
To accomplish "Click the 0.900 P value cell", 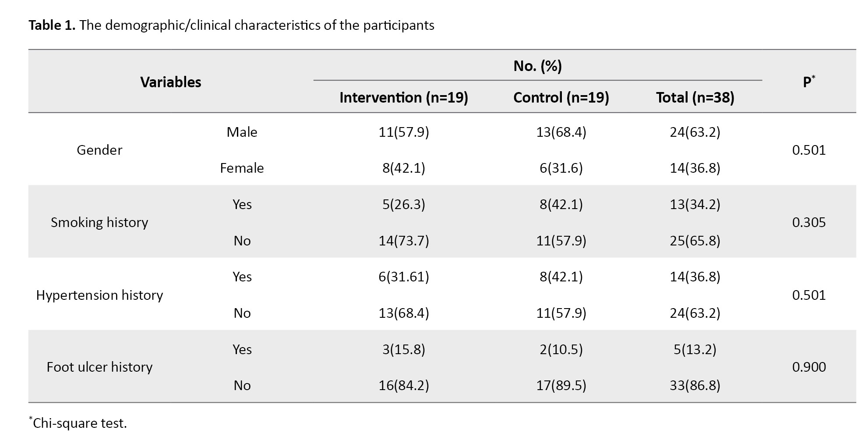I will tap(808, 367).
